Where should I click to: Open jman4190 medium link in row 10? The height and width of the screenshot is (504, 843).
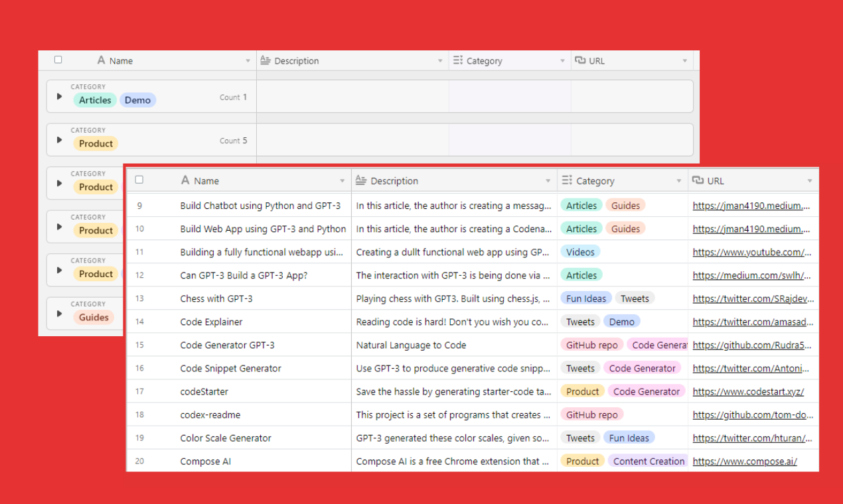751,229
